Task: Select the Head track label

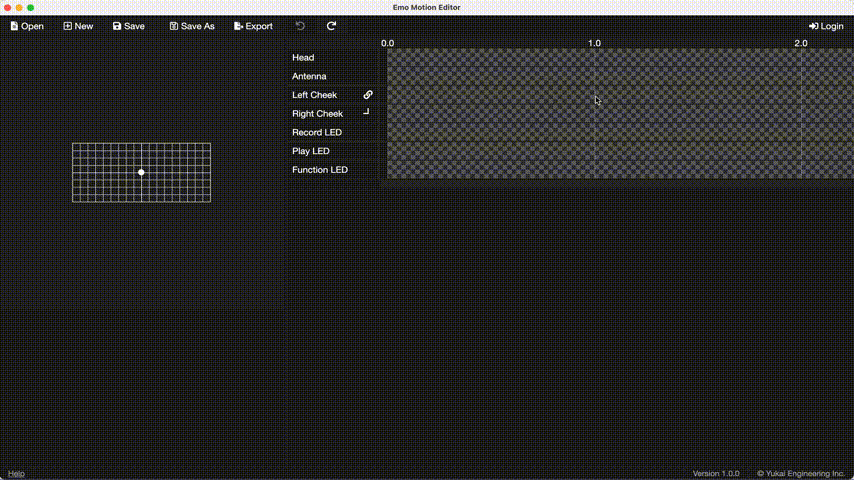Action: click(303, 58)
